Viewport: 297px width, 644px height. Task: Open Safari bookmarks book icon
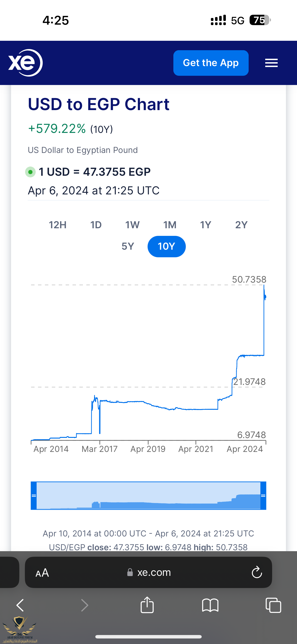coord(210,605)
